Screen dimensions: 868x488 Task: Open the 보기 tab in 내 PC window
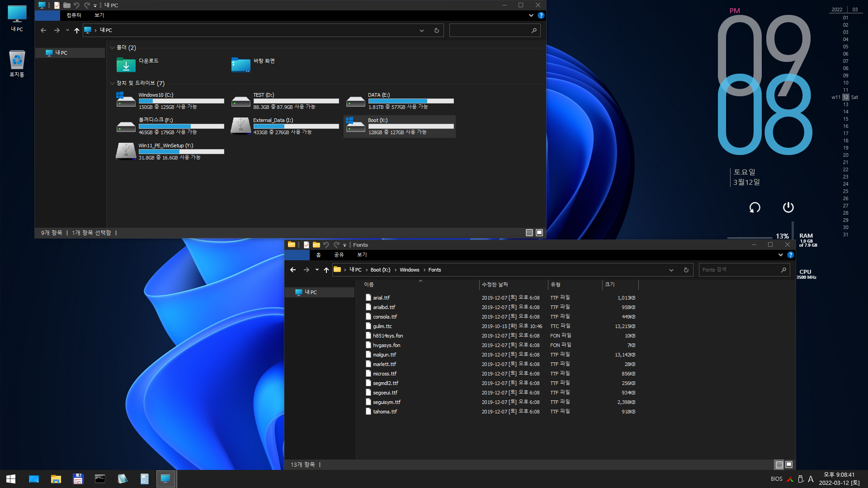(x=99, y=15)
